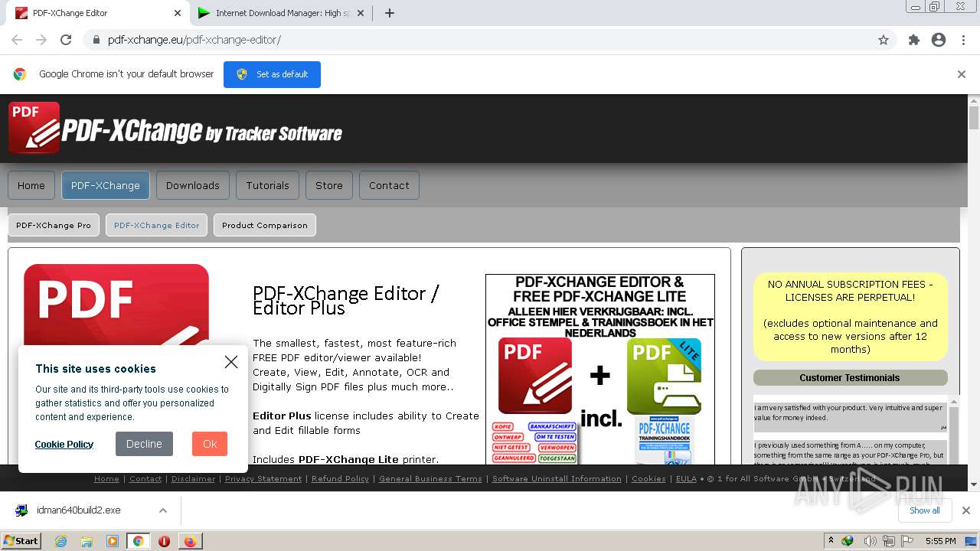Open the footer Refund Policy link
The height and width of the screenshot is (551, 980).
pos(341,478)
